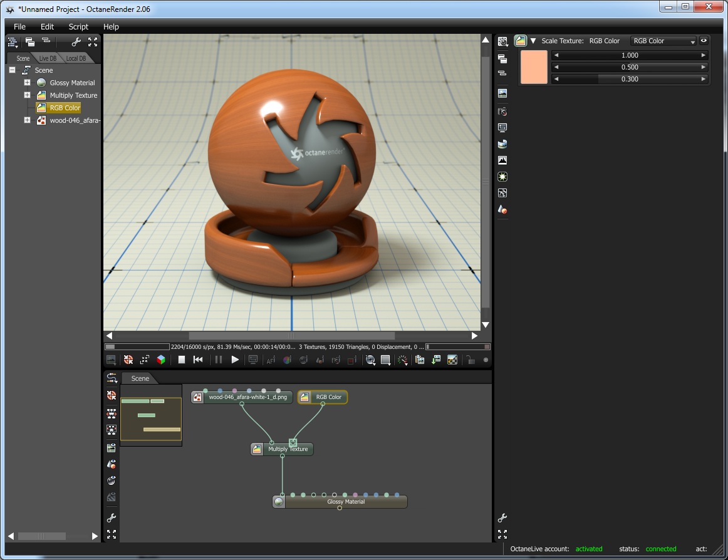Click the reset zoom arrows icon in render toolbar

coord(144,360)
